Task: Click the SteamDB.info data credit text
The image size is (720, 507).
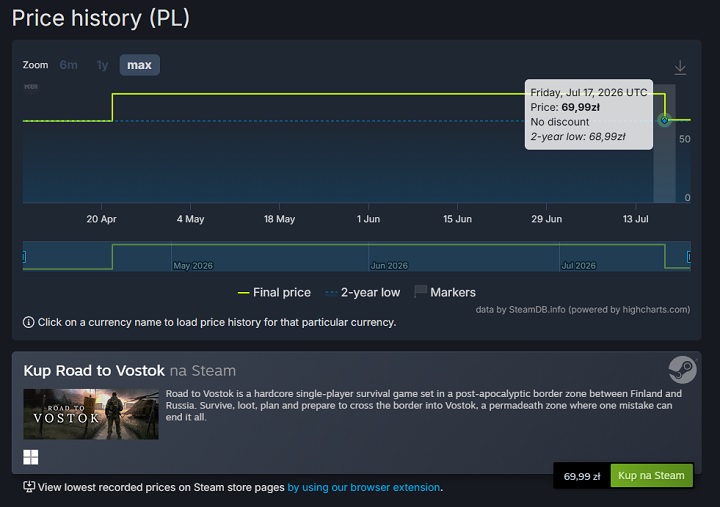Action: [x=583, y=310]
